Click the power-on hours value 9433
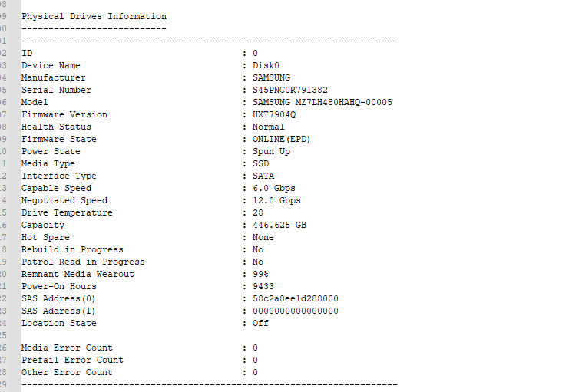The width and height of the screenshot is (582, 392). 263,286
